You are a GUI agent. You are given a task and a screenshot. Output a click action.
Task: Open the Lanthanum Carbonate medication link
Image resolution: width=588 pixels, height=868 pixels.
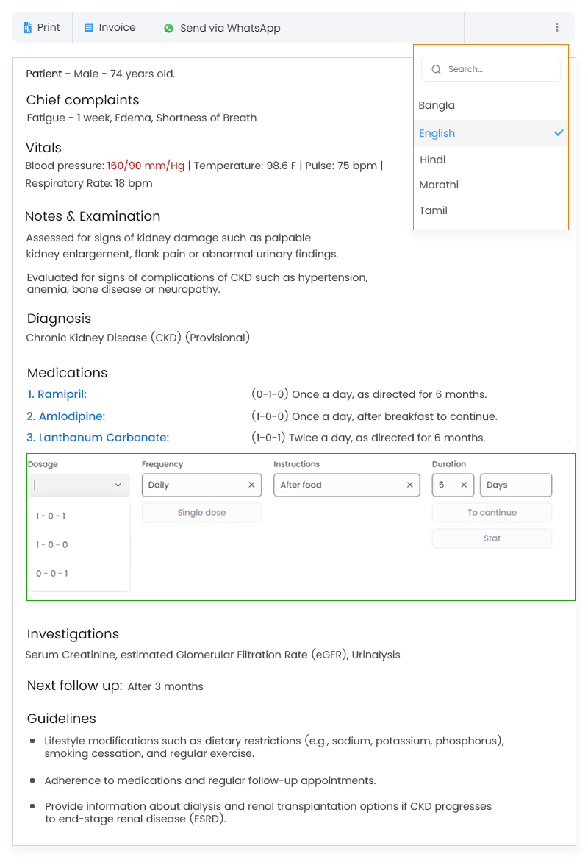pyautogui.click(x=98, y=438)
